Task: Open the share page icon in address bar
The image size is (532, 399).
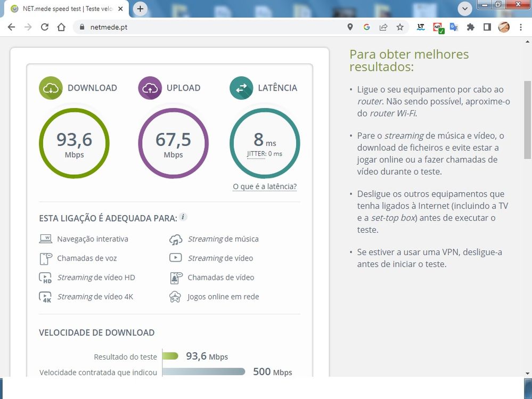Action: tap(383, 27)
